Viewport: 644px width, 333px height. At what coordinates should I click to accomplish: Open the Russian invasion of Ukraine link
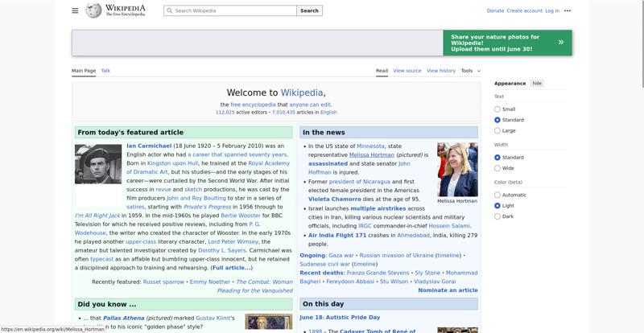pyautogui.click(x=396, y=256)
